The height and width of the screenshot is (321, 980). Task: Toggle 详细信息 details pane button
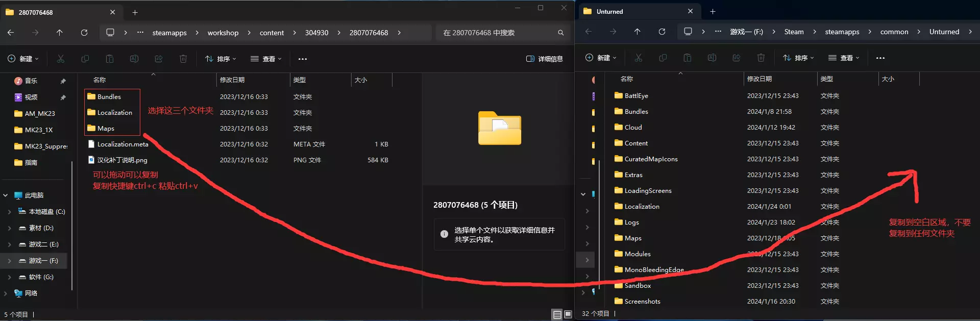point(545,59)
